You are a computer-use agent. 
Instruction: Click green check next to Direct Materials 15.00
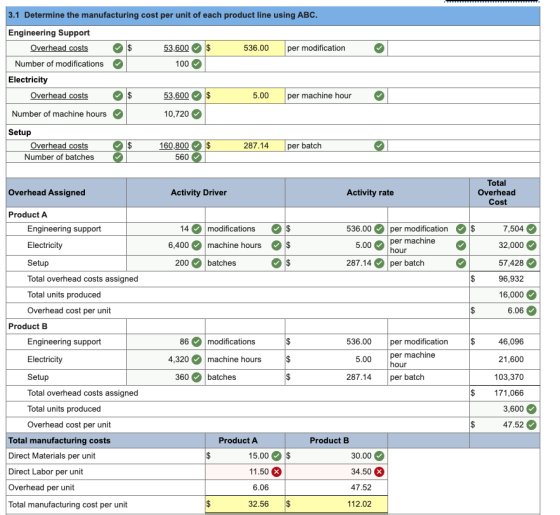pos(276,456)
